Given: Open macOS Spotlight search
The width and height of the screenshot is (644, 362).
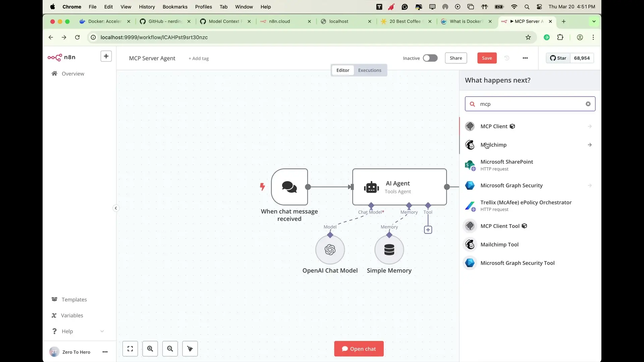Looking at the screenshot, I should click(x=527, y=7).
